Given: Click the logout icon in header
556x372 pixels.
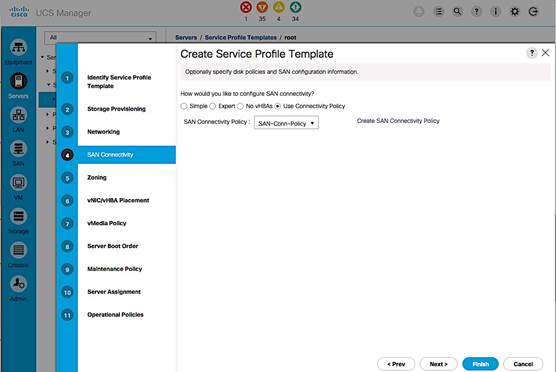Looking at the screenshot, I should tap(533, 12).
